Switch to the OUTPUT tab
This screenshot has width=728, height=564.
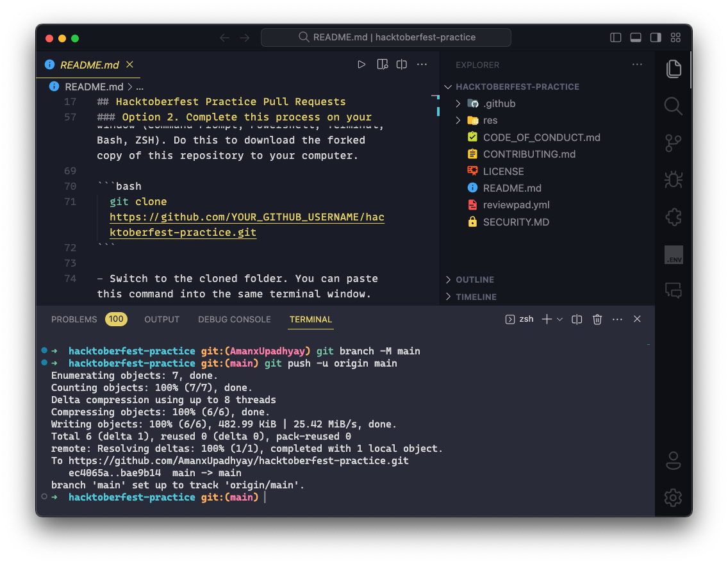[x=161, y=319]
